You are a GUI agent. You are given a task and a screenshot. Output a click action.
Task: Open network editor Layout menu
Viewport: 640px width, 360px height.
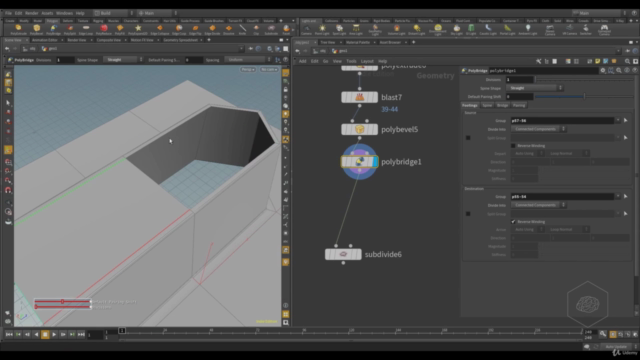coord(367,61)
